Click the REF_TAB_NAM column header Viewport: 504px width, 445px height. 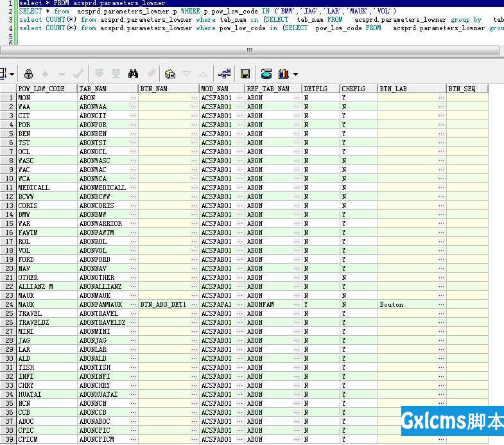pos(274,89)
